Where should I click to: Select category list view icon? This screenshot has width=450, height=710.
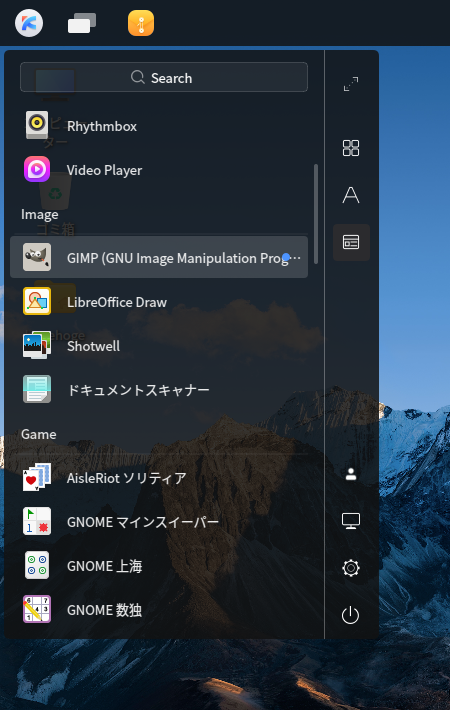tap(351, 242)
